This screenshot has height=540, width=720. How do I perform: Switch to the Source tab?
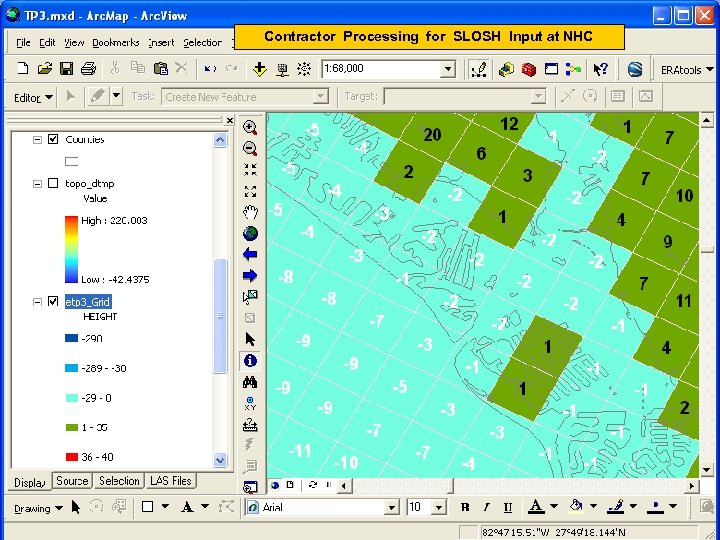pos(72,481)
